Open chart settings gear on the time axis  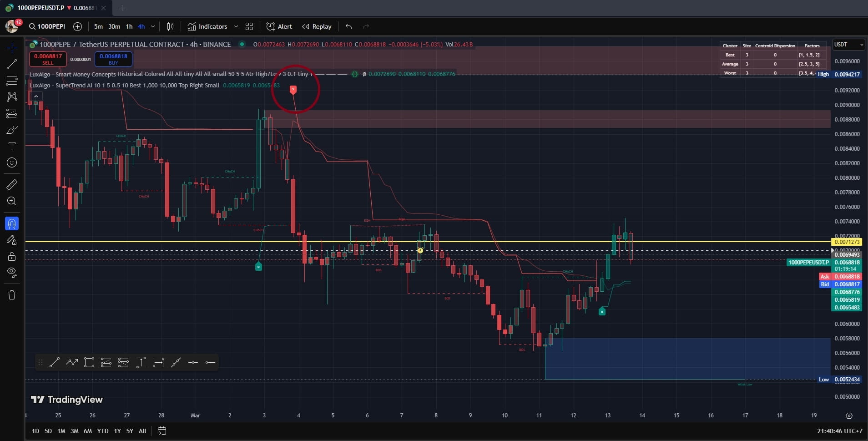click(849, 416)
